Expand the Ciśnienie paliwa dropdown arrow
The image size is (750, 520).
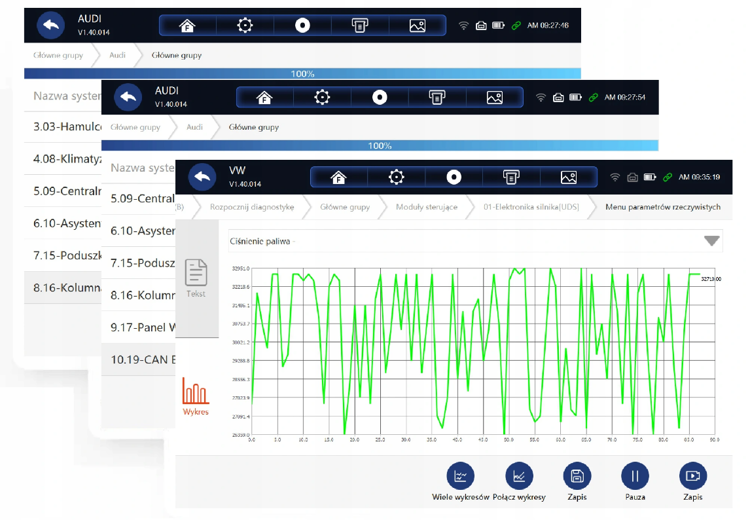[712, 241]
